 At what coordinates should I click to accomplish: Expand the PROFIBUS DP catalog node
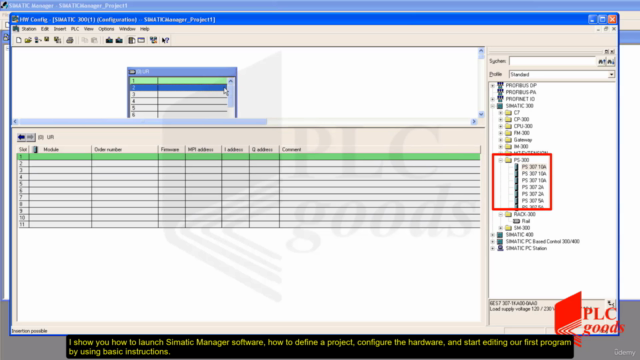pyautogui.click(x=493, y=86)
